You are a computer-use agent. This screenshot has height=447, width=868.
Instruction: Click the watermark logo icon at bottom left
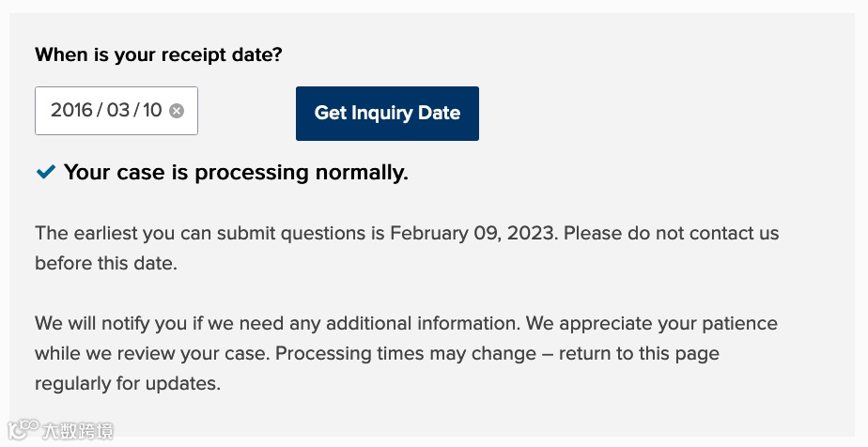[x=23, y=430]
